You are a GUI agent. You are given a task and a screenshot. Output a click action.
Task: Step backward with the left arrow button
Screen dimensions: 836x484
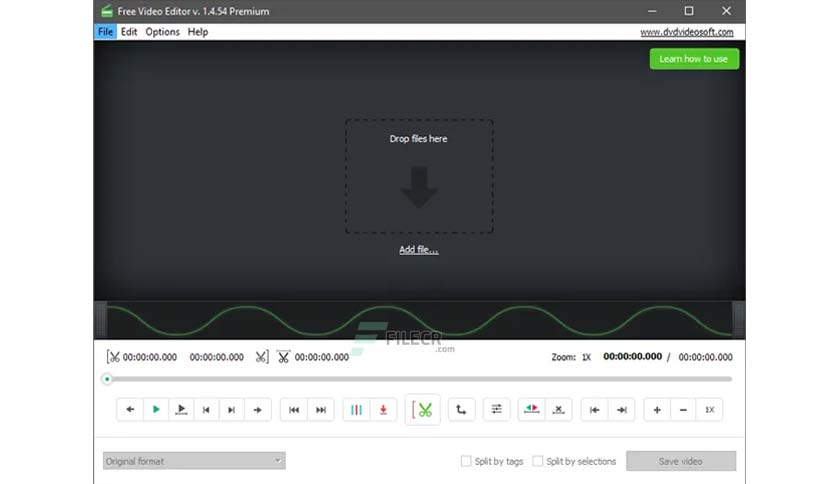click(x=130, y=410)
